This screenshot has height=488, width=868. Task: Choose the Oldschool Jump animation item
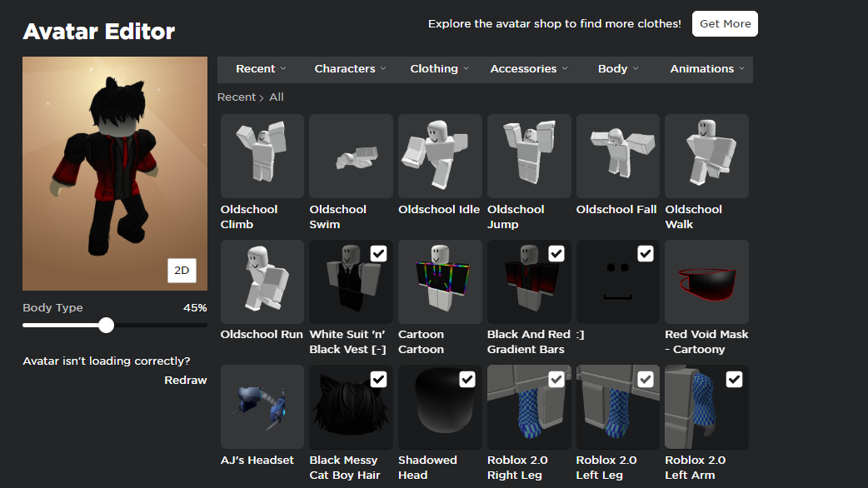[529, 156]
